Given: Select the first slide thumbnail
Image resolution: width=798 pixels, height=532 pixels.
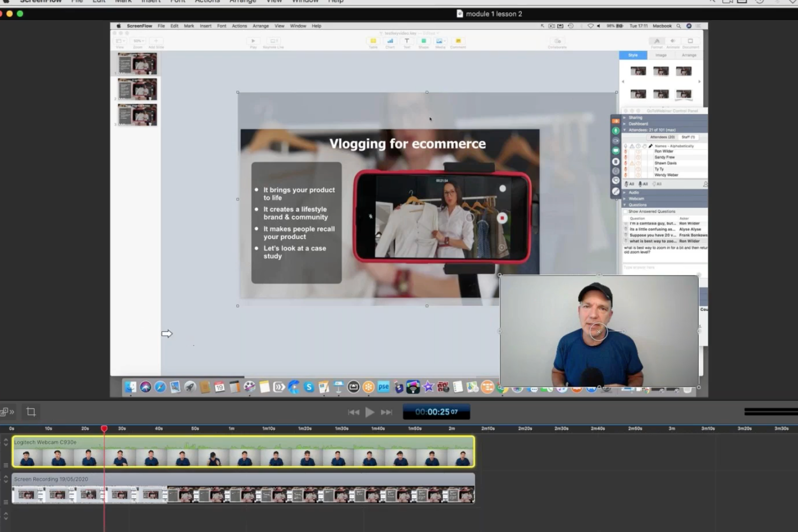Looking at the screenshot, I should (x=137, y=64).
